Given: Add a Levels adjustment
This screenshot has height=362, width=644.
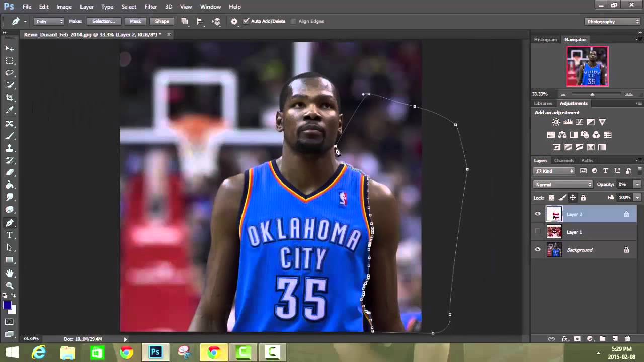Looking at the screenshot, I should pyautogui.click(x=568, y=122).
